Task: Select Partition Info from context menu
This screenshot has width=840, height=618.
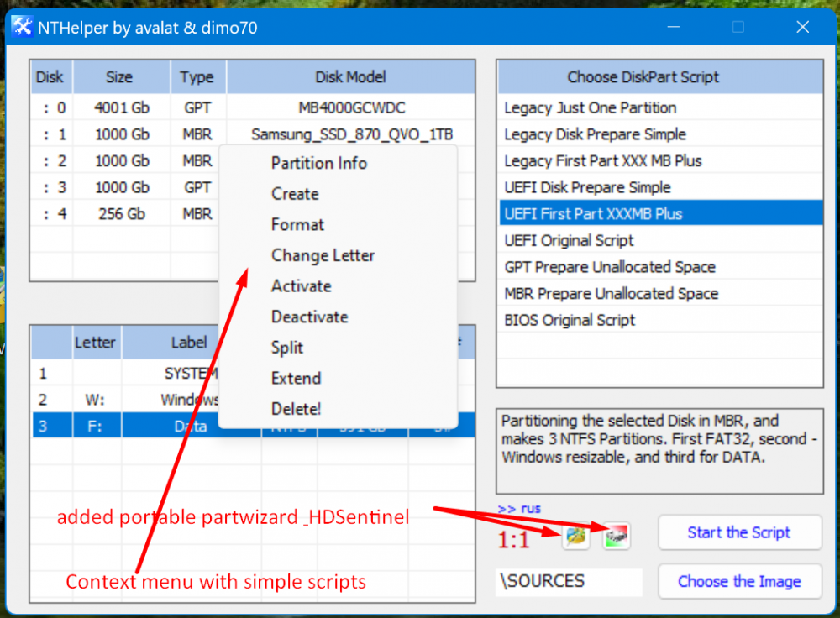Action: [318, 163]
